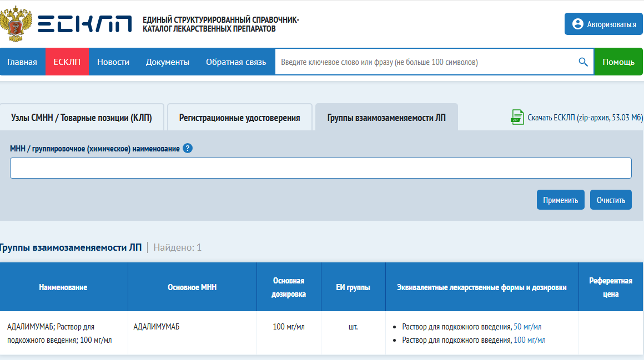The image size is (644, 360).
Task: Open the 100 мг/мл dosage link
Action: pyautogui.click(x=530, y=340)
